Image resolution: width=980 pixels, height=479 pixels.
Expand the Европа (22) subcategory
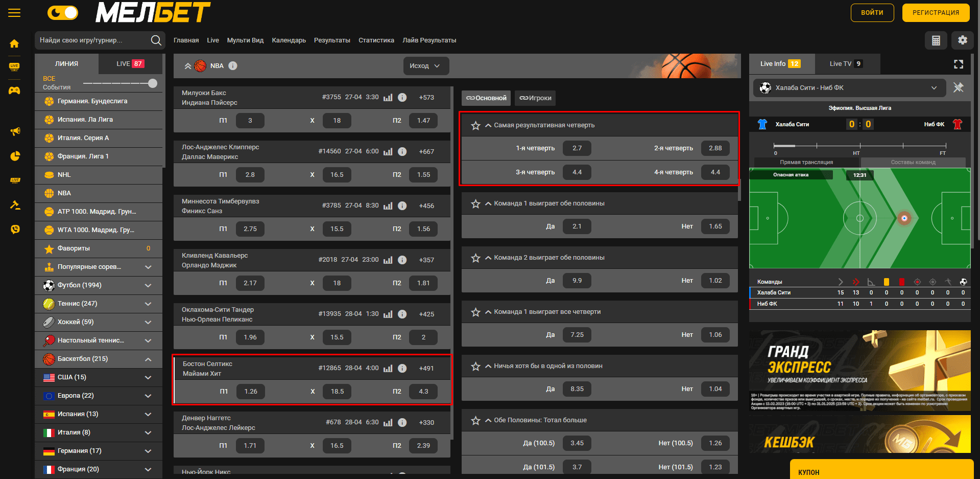click(x=148, y=396)
